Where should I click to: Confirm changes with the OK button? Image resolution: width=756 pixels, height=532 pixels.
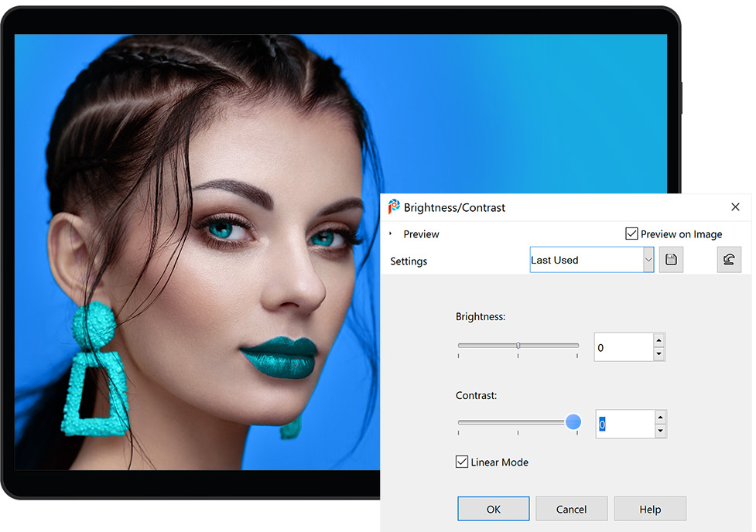click(x=493, y=509)
